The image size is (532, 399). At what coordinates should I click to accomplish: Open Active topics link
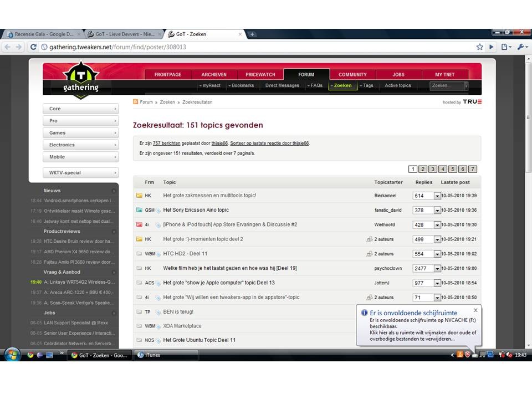[398, 85]
